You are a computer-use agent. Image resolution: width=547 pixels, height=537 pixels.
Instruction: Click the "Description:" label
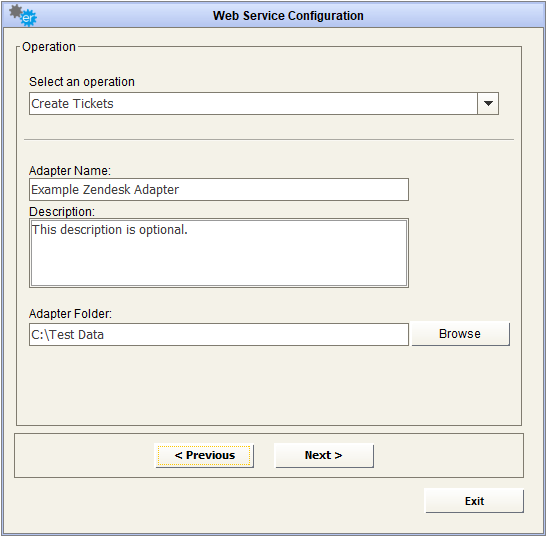click(x=62, y=211)
